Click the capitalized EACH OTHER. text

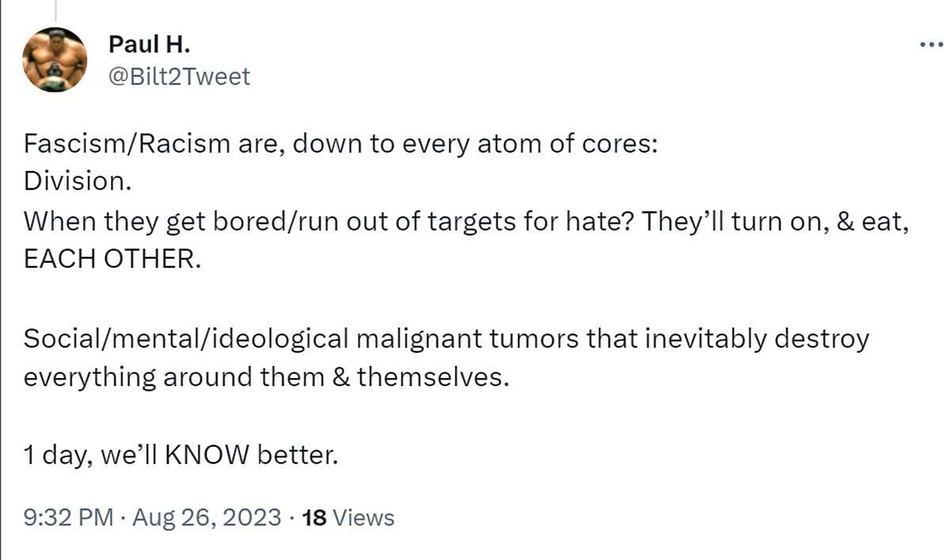(108, 260)
